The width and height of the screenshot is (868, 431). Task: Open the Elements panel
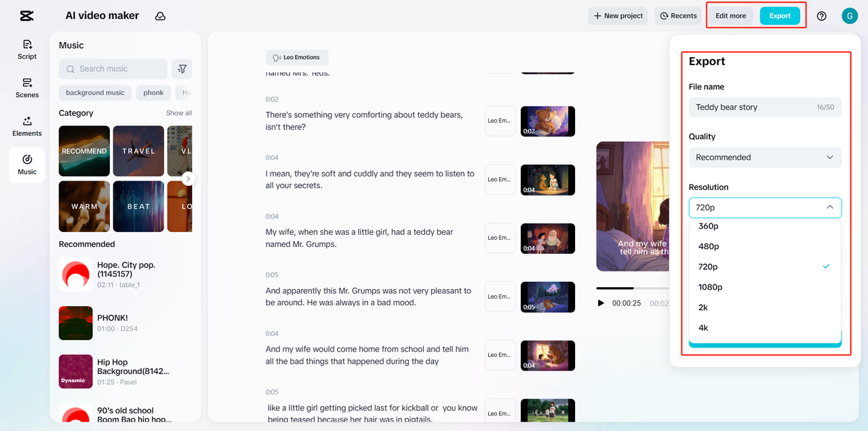pos(26,126)
